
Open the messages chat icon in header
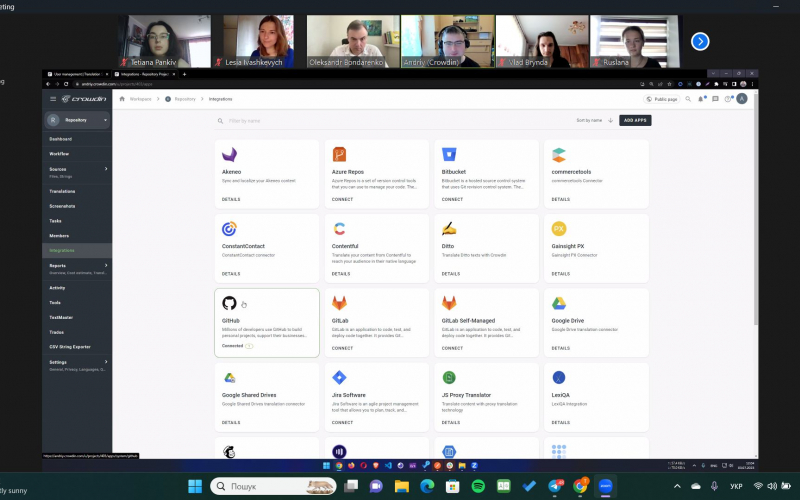click(x=715, y=99)
